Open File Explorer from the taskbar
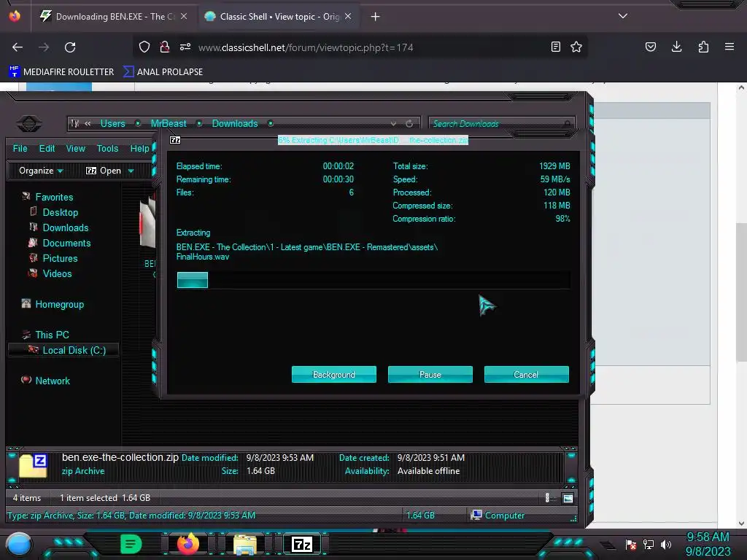The height and width of the screenshot is (560, 747). [245, 544]
